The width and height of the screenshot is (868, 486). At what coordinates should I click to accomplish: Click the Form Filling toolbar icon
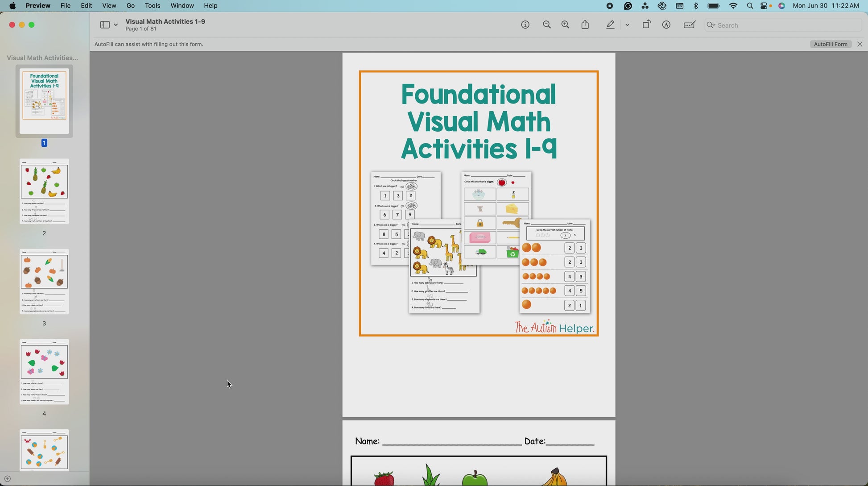689,25
